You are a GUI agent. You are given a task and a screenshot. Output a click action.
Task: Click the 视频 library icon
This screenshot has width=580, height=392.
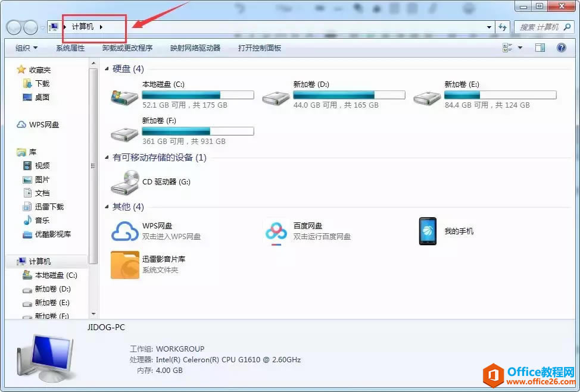pyautogui.click(x=27, y=165)
